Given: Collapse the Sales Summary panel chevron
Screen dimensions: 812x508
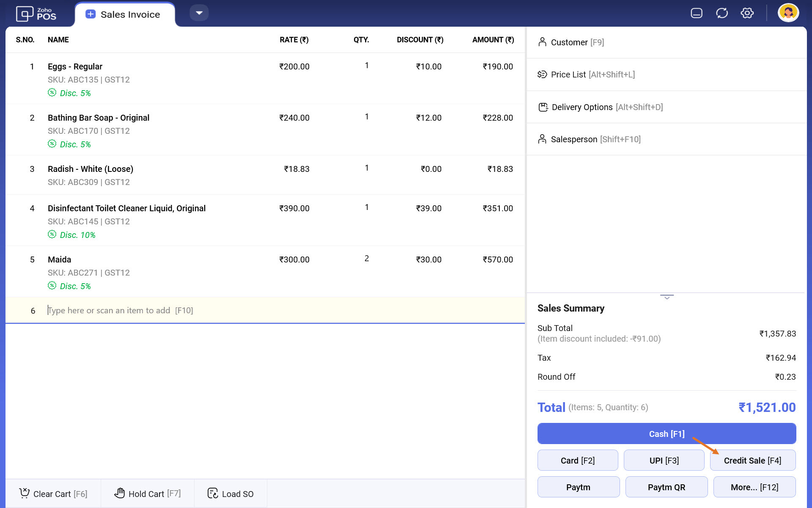Looking at the screenshot, I should tap(667, 297).
